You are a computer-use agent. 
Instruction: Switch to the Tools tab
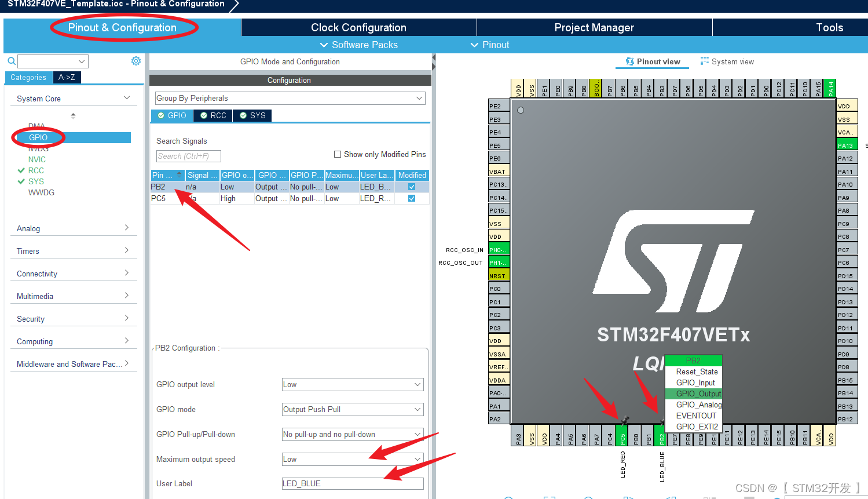point(829,27)
